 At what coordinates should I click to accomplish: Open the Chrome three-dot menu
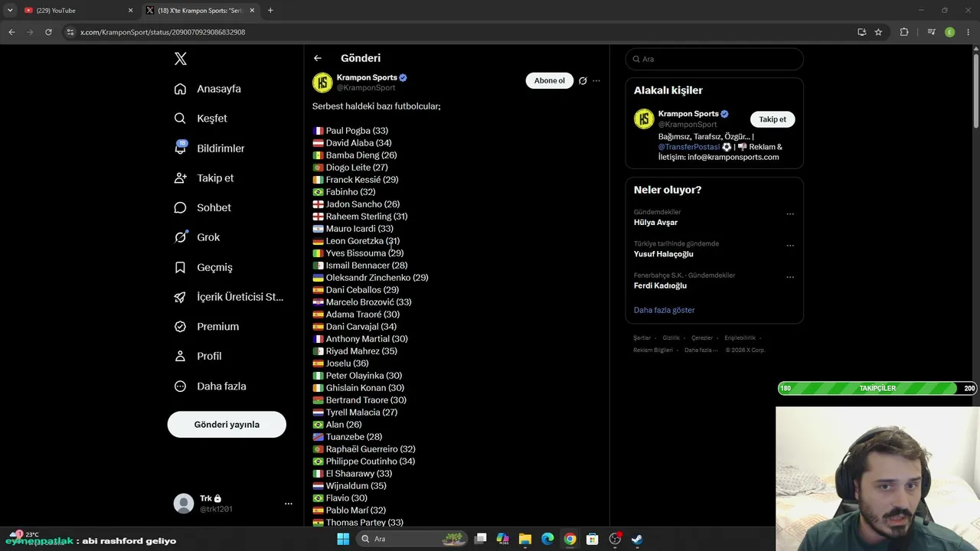[968, 32]
